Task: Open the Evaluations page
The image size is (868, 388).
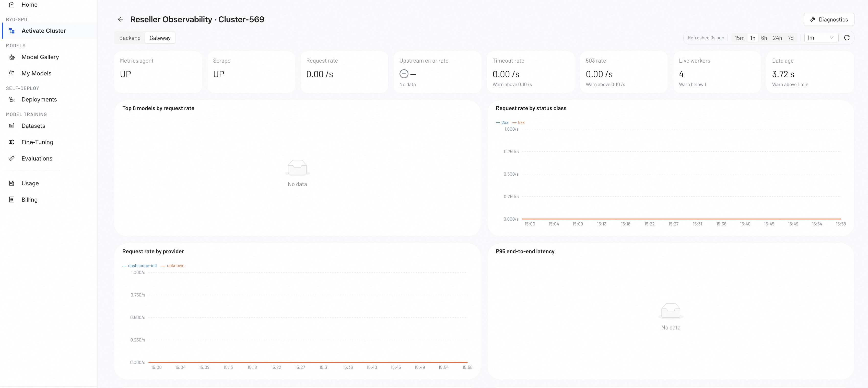Action: [37, 158]
